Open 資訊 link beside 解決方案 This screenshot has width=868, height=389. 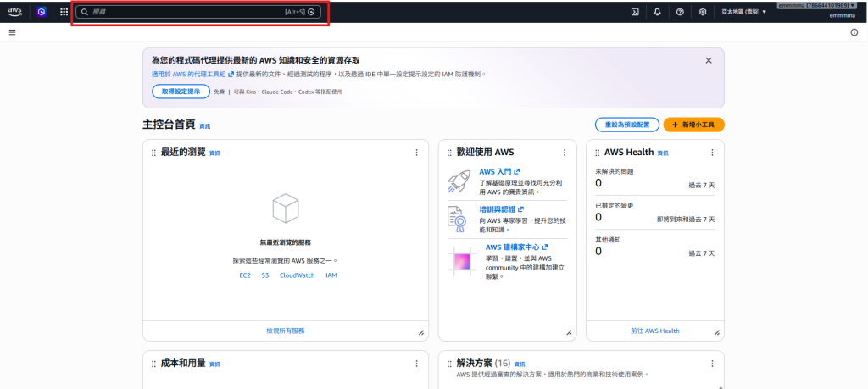(520, 364)
